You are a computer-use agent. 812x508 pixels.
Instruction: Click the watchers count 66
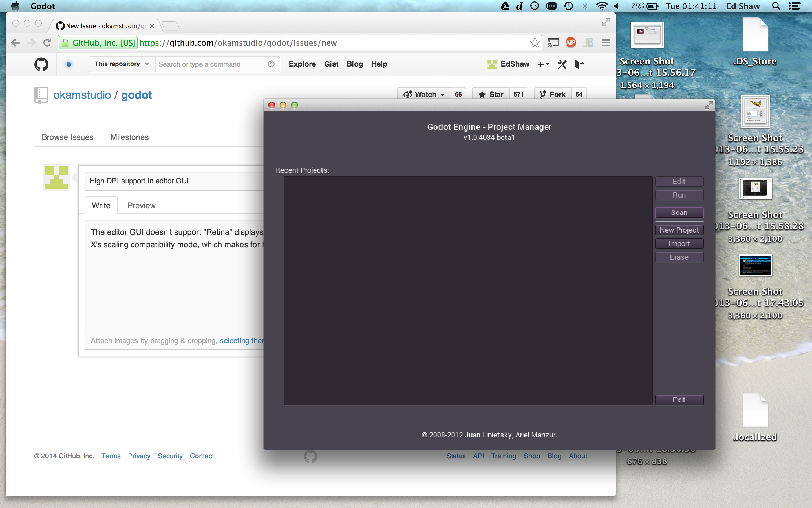458,95
